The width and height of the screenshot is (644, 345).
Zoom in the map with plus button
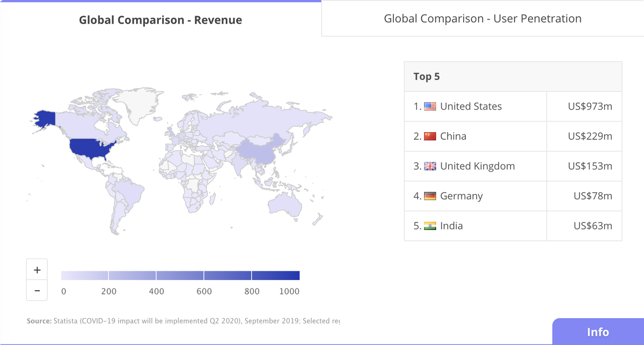pyautogui.click(x=37, y=270)
